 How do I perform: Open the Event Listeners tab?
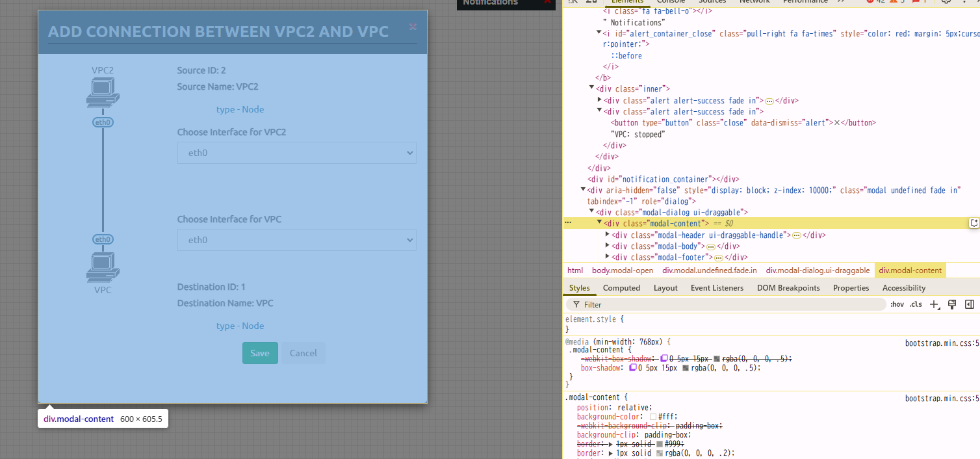pyautogui.click(x=717, y=288)
